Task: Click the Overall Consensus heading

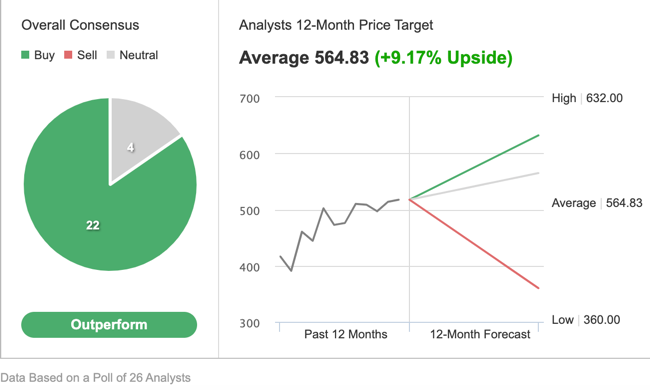Action: click(80, 25)
